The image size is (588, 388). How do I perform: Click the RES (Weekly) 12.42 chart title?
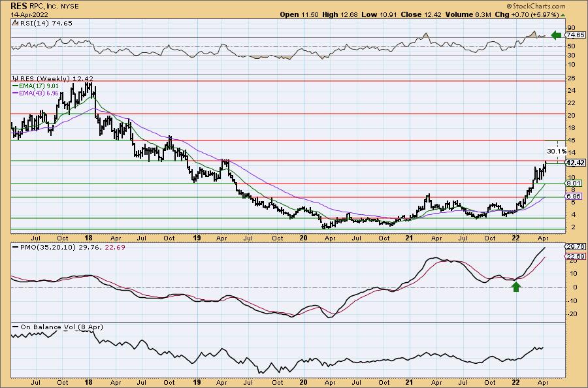pyautogui.click(x=57, y=78)
